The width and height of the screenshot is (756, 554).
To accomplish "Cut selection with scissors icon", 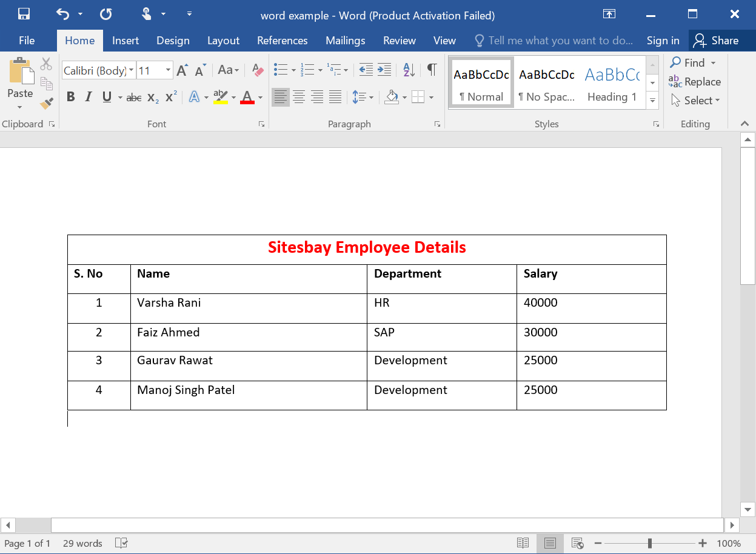I will (46, 64).
